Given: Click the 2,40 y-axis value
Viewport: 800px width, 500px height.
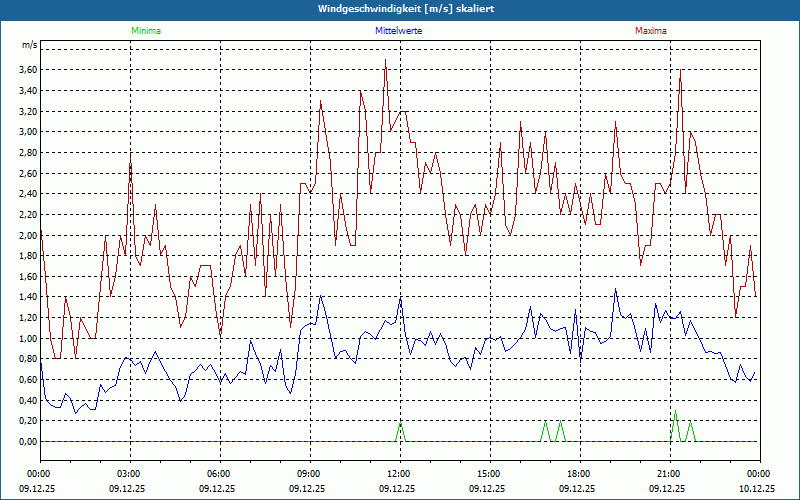Looking at the screenshot, I should 29,194.
